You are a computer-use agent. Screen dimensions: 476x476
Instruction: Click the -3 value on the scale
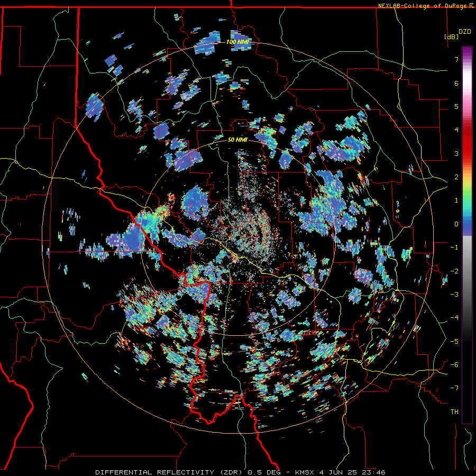pyautogui.click(x=454, y=295)
